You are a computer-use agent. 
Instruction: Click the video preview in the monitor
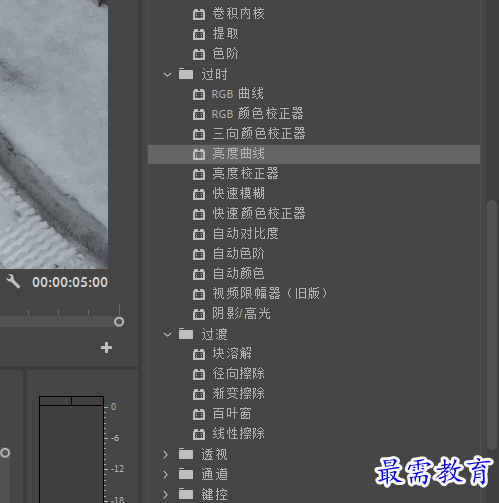coord(54,134)
